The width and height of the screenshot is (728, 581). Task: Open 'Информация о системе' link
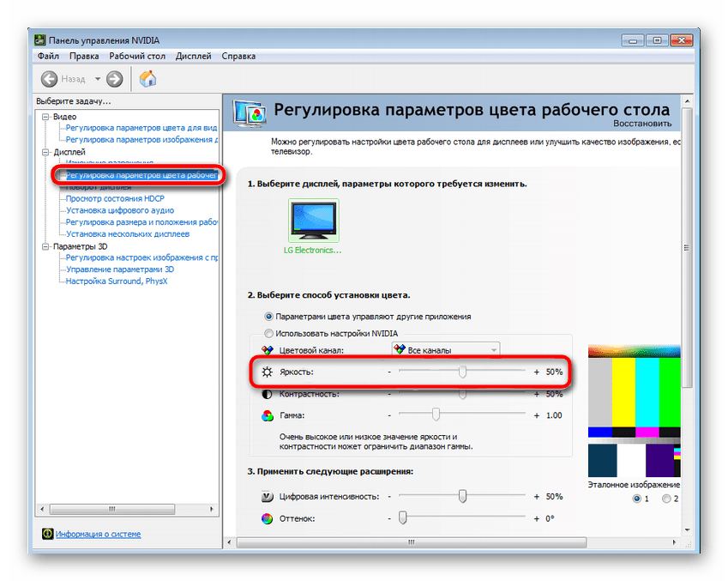98,534
